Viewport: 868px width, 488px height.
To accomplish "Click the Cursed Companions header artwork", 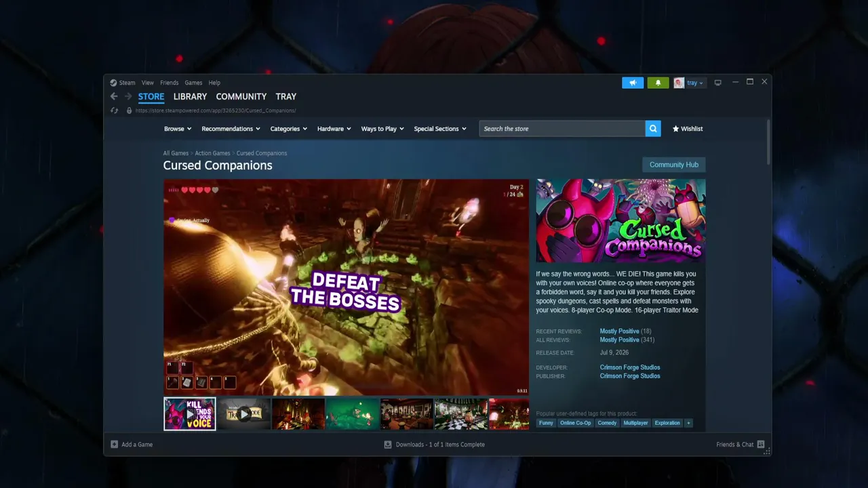I will coord(620,220).
